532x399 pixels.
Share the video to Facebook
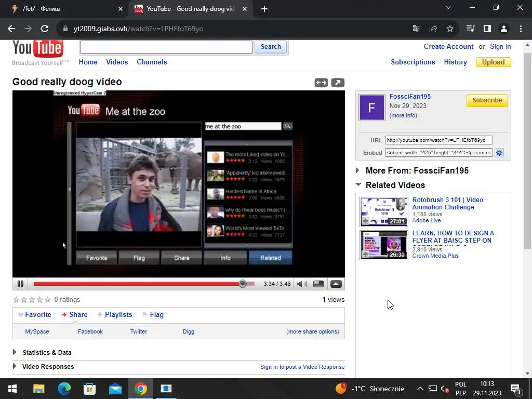pyautogui.click(x=90, y=331)
